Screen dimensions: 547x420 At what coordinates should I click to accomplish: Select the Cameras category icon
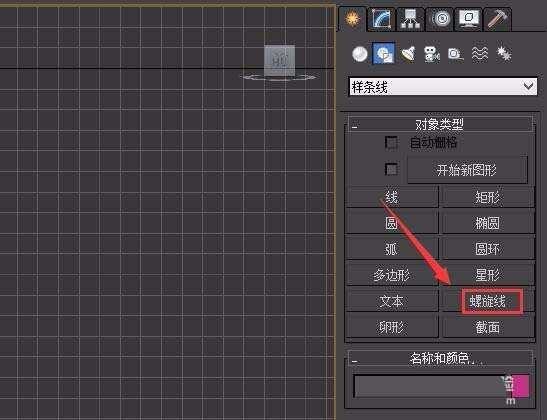pyautogui.click(x=432, y=54)
